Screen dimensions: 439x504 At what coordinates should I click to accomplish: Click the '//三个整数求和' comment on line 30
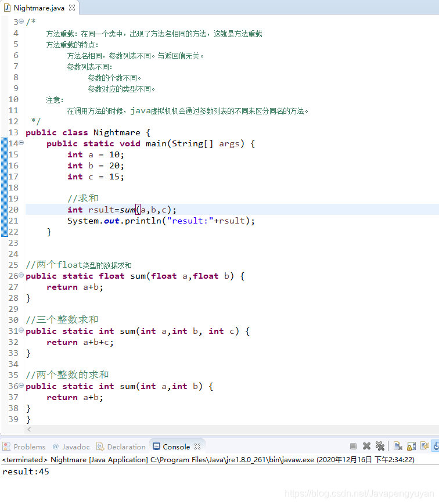point(62,320)
